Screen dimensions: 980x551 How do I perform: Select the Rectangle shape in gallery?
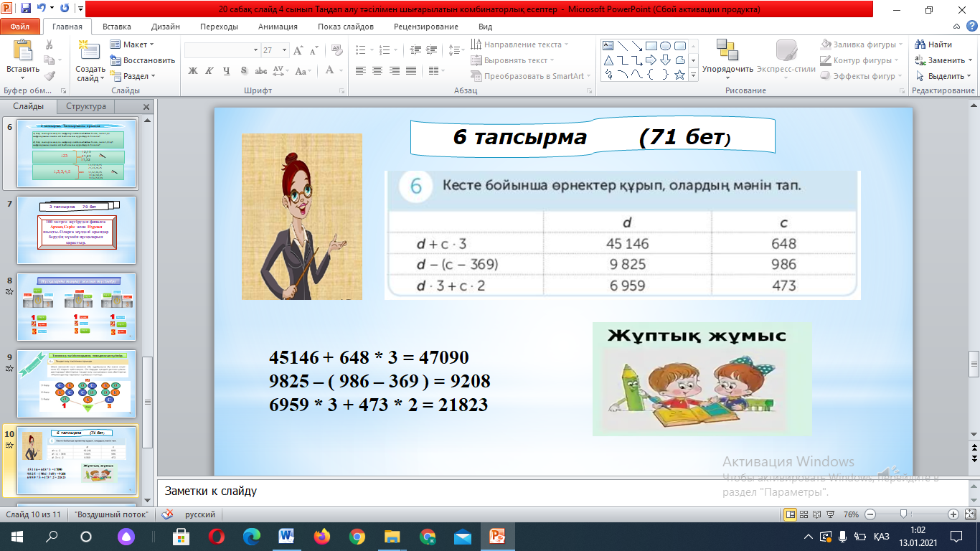pos(651,45)
